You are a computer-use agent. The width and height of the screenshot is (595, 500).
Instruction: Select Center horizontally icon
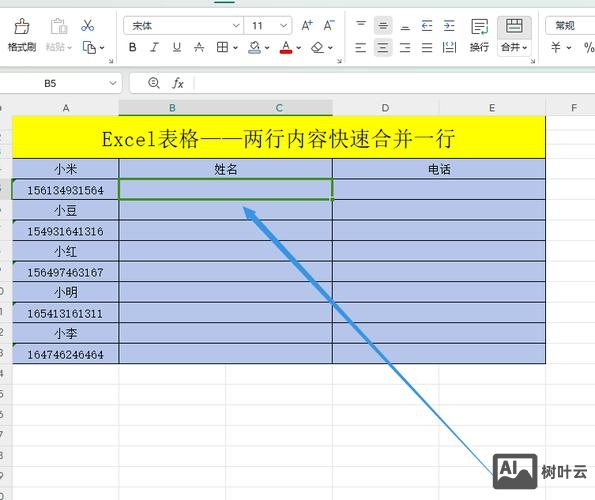pos(383,47)
